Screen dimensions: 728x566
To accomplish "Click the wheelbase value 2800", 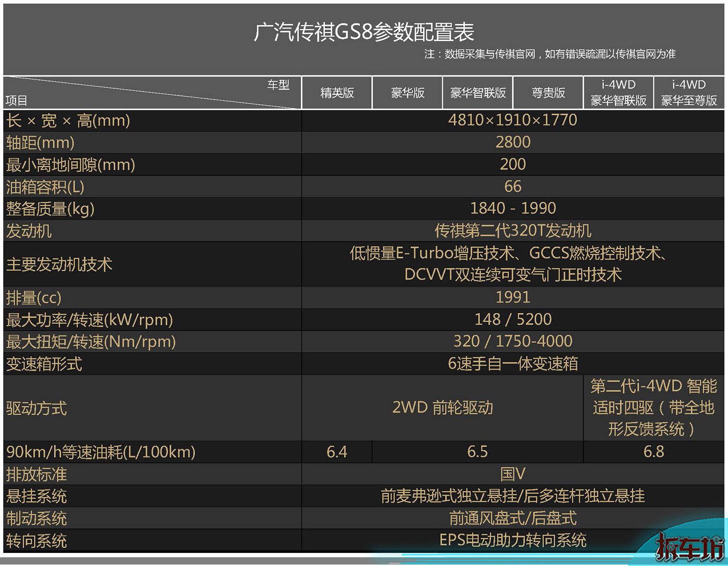I will click(x=513, y=142).
